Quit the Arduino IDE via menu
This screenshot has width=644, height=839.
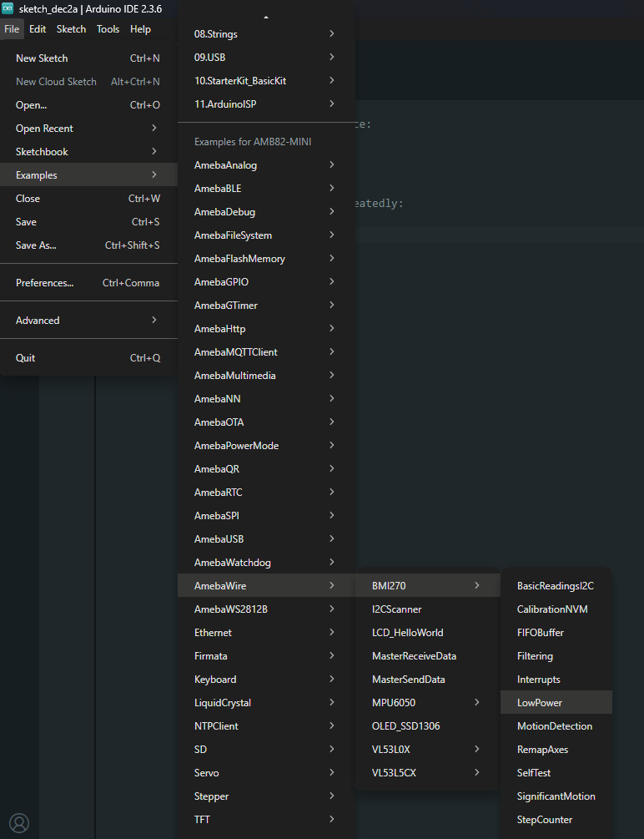click(x=88, y=358)
